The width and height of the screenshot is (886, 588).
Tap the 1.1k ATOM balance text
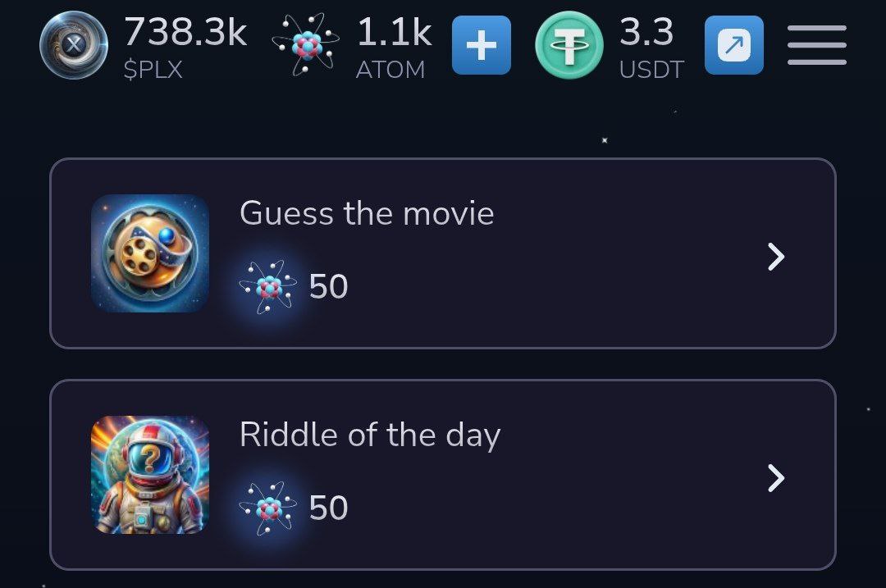coord(395,32)
